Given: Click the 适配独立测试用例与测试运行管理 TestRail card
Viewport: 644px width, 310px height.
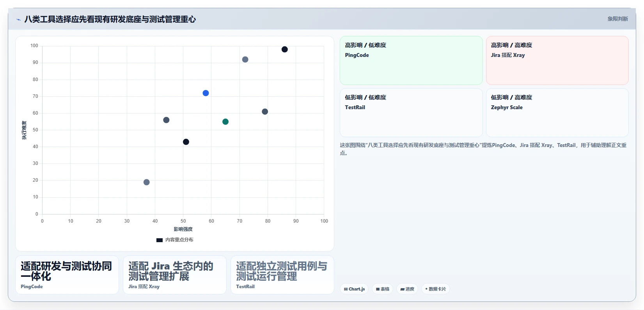Looking at the screenshot, I should coord(282,275).
